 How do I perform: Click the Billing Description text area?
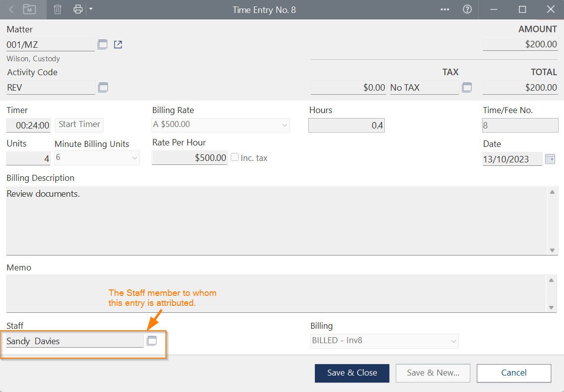(x=274, y=220)
